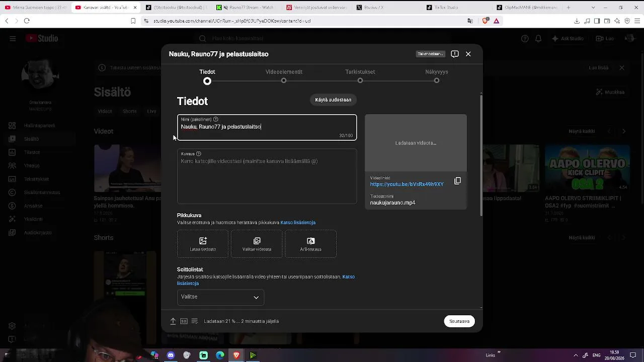644x362 pixels.
Task: Click the Lataa tiedosto thumbnail upload option
Action: (x=203, y=244)
